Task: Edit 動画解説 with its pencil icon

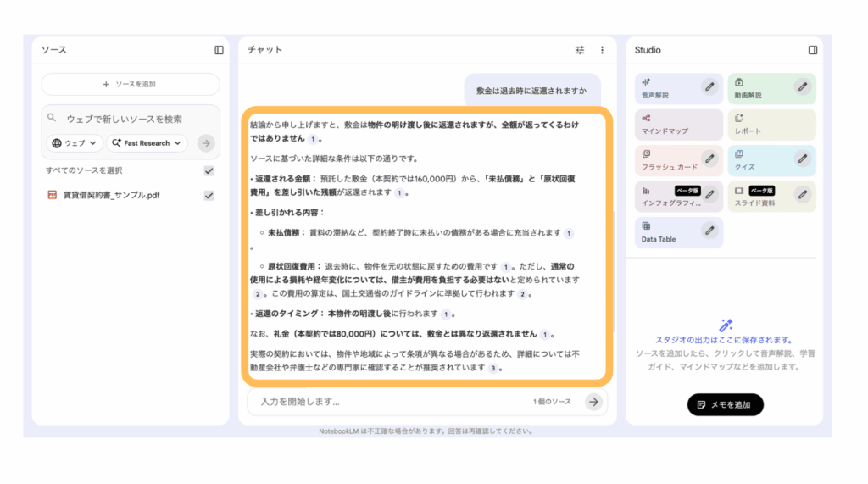Action: (x=803, y=86)
